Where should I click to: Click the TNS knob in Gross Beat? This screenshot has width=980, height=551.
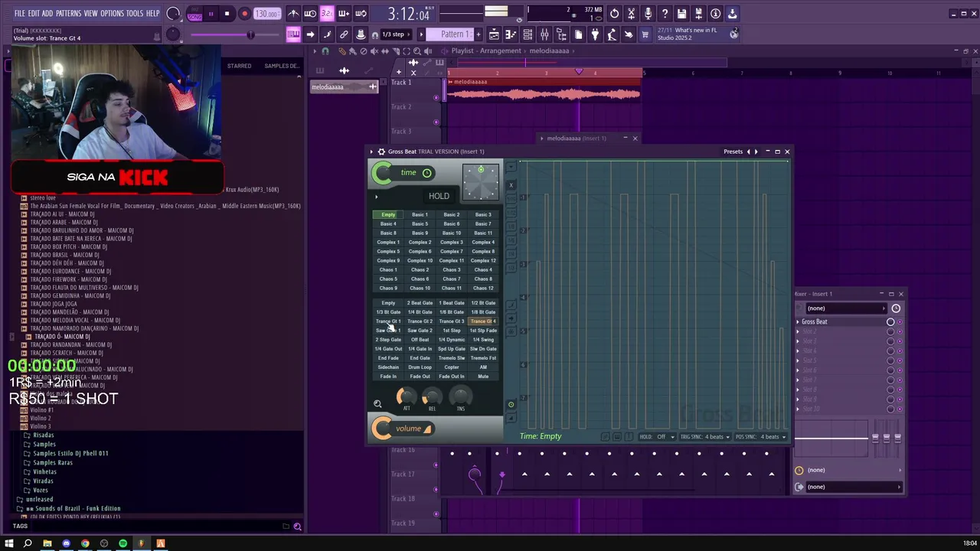(460, 396)
